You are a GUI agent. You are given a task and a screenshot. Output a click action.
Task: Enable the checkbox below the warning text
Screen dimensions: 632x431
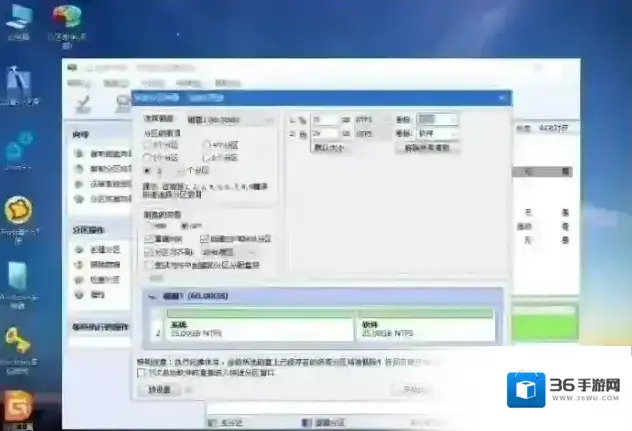pyautogui.click(x=141, y=373)
